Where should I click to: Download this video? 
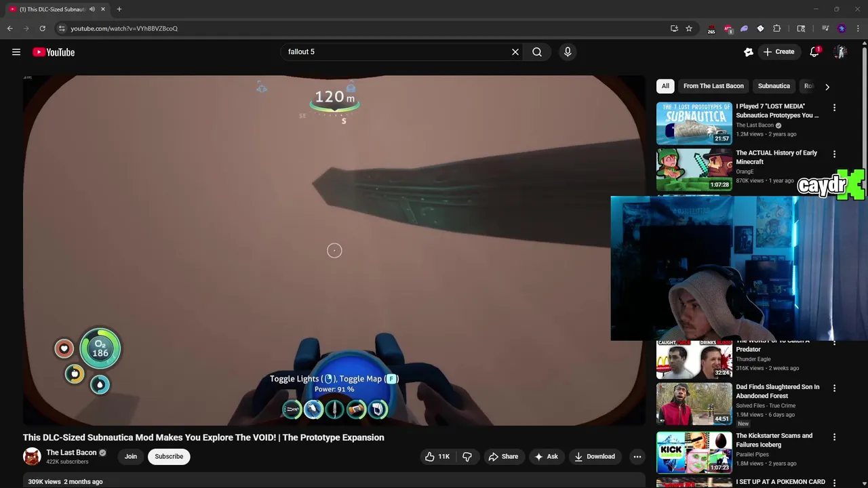click(x=595, y=457)
